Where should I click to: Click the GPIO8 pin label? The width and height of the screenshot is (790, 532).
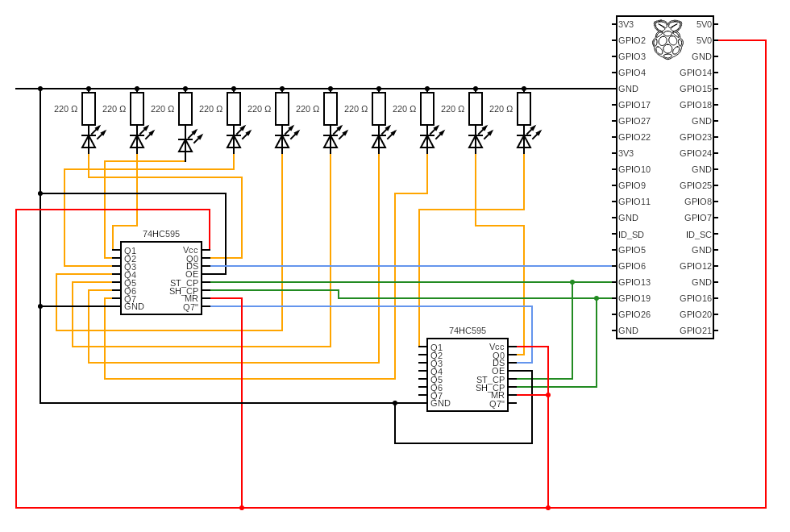pos(698,202)
